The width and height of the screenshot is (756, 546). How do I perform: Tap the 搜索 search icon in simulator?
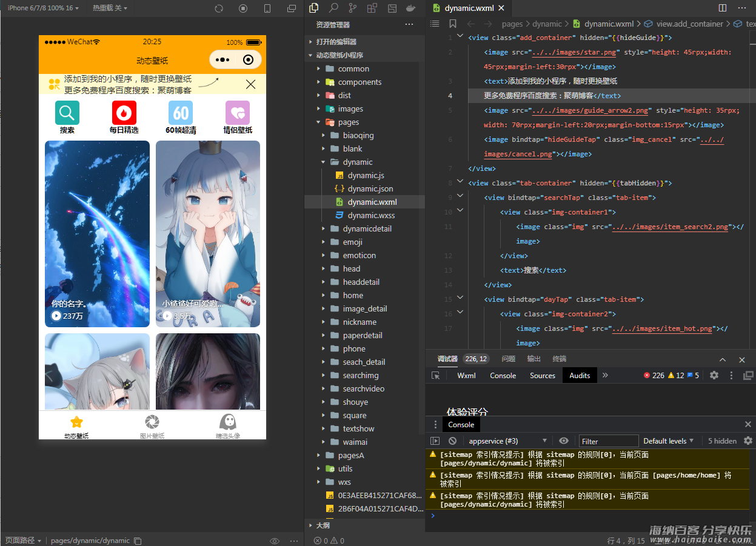click(x=67, y=113)
